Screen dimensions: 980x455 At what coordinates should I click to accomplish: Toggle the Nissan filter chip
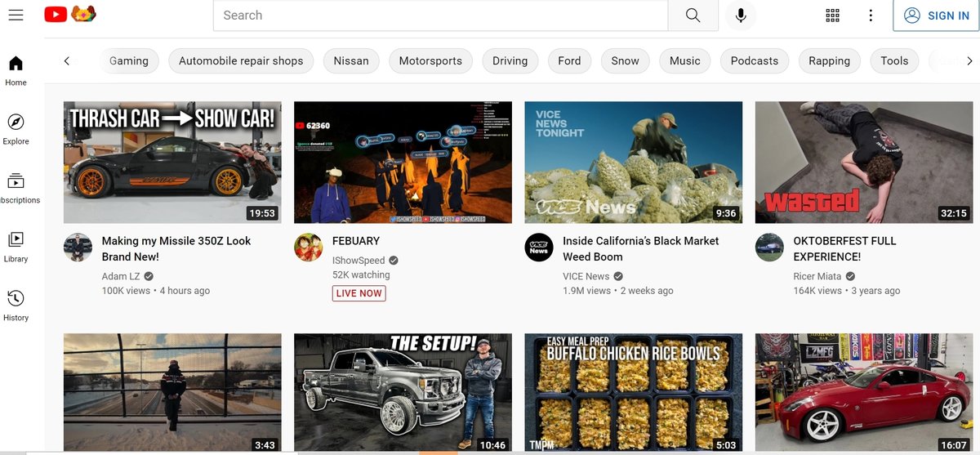coord(351,60)
